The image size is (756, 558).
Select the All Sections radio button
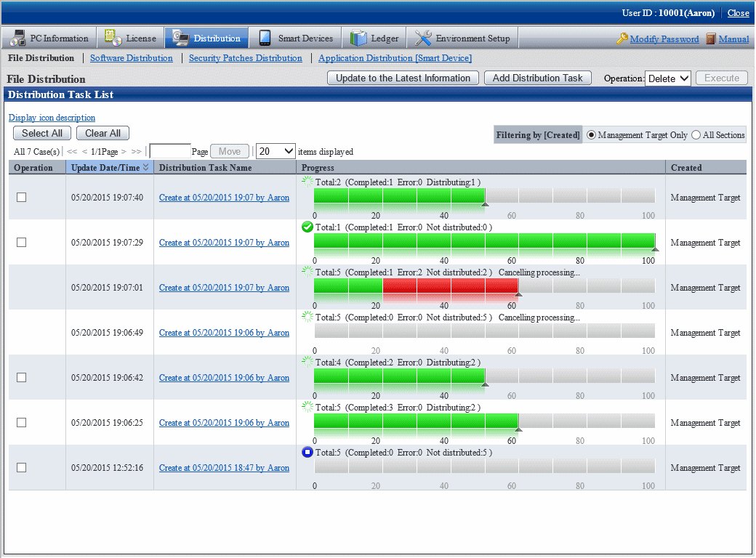click(x=696, y=134)
